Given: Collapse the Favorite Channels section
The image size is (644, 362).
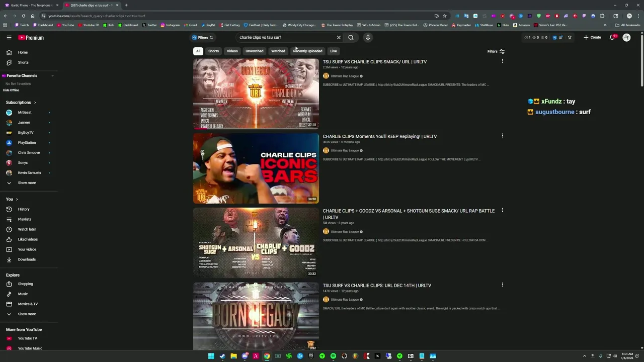Looking at the screenshot, I should click(52, 75).
